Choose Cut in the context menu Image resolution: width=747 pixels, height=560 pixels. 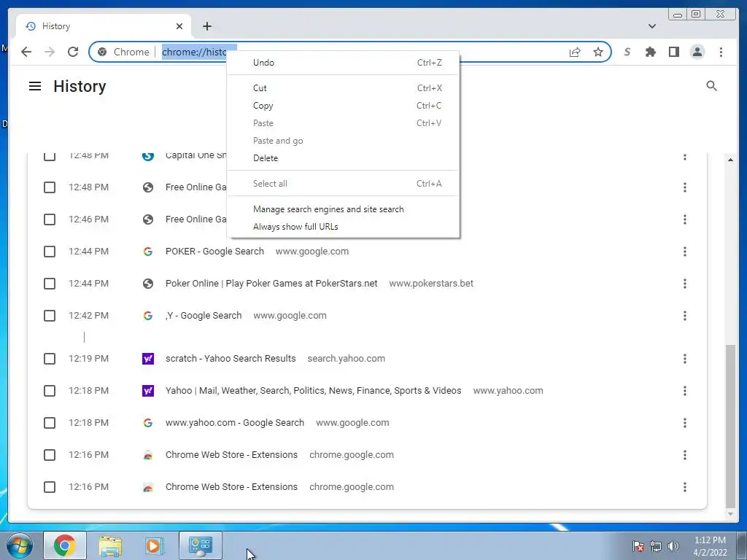[x=343, y=88]
